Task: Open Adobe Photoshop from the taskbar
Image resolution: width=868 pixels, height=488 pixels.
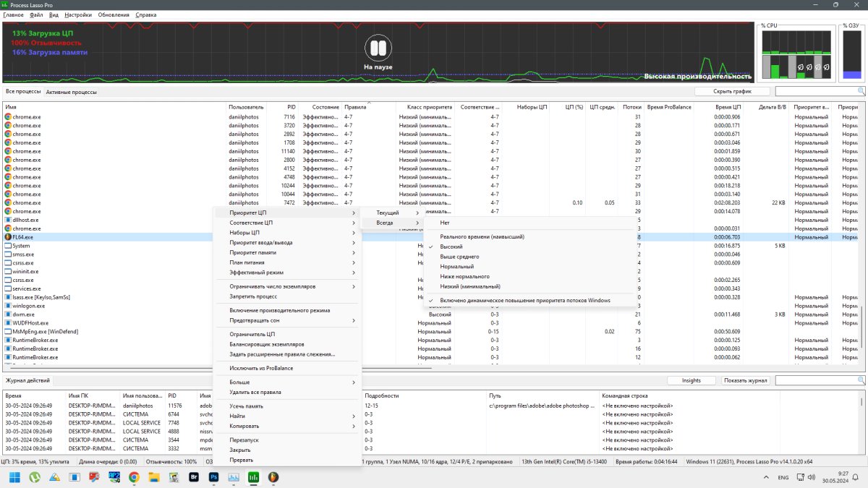Action: (214, 477)
